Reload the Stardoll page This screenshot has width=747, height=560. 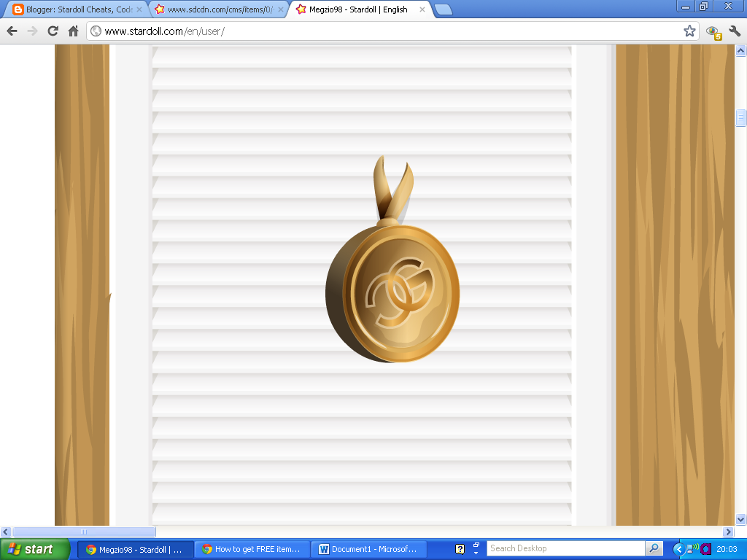53,31
